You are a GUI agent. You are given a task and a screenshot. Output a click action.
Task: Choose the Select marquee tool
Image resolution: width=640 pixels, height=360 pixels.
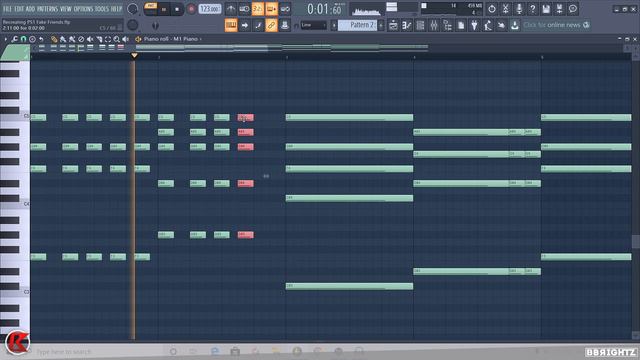pos(108,39)
